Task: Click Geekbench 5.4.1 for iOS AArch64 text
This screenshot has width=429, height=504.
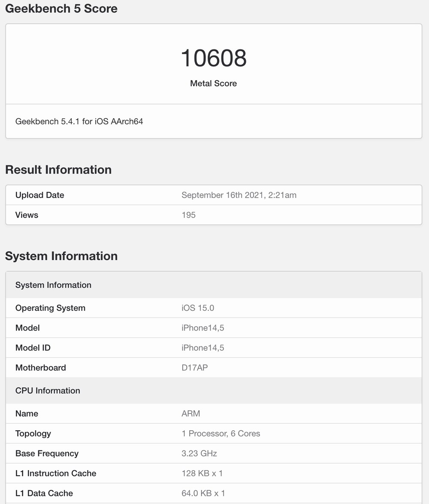Action: click(x=79, y=122)
